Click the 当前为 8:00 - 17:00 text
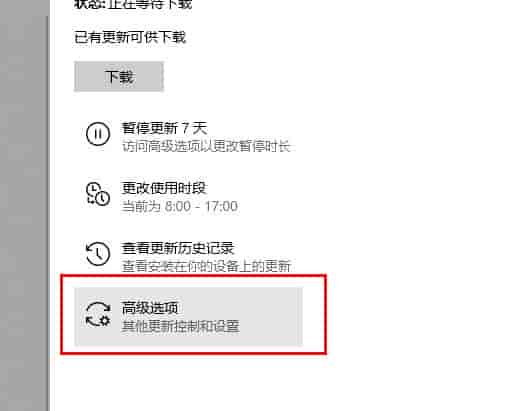Screen dimensions: 524x411 pos(179,206)
